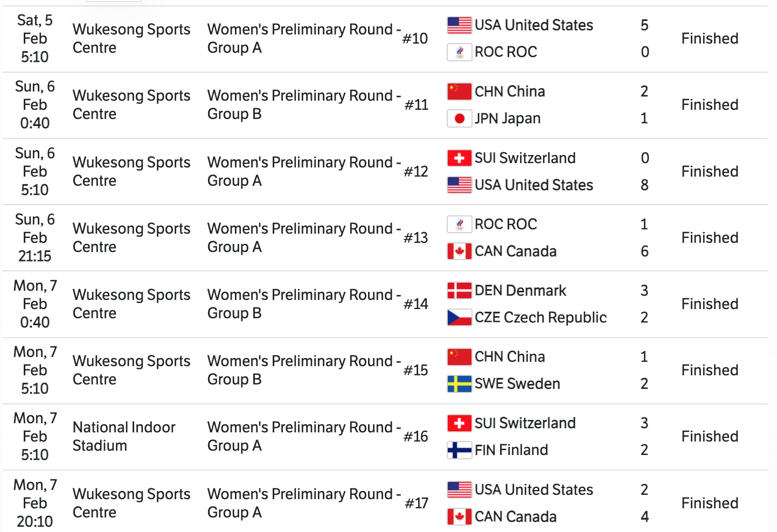
Task: Open the SWE Sweden team link
Action: (x=517, y=384)
